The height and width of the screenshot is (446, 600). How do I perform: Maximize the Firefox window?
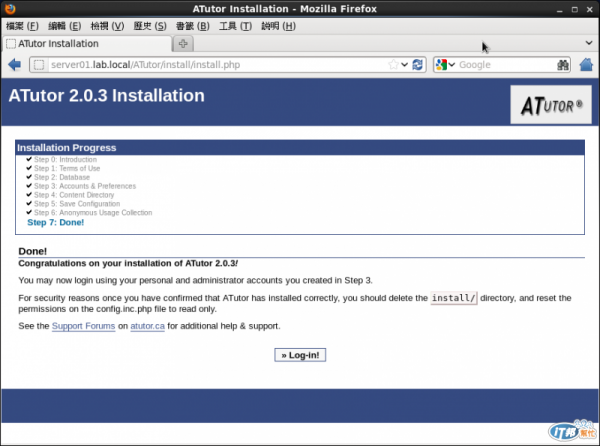click(x=575, y=10)
